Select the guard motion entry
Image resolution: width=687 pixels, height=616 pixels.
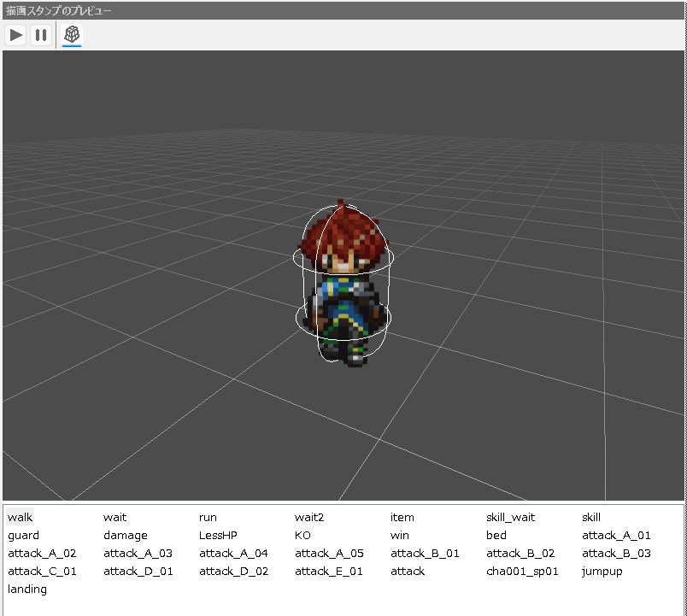(23, 535)
